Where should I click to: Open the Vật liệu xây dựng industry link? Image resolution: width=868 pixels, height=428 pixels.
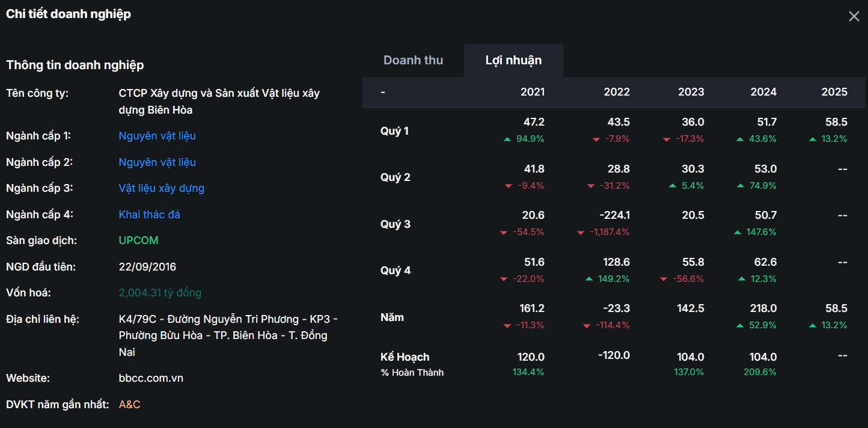(x=161, y=188)
